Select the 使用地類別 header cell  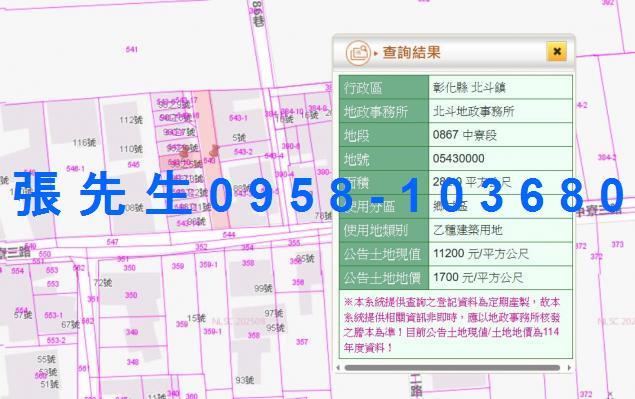384,230
